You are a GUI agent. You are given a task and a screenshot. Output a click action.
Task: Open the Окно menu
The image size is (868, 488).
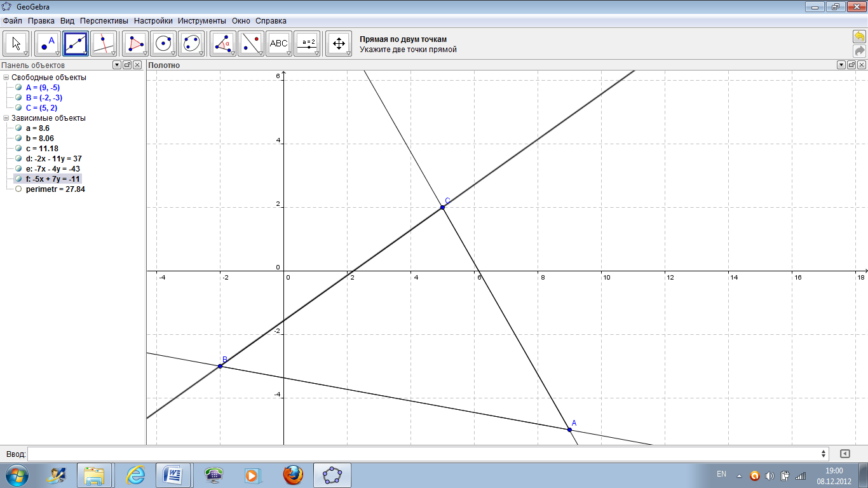coord(241,21)
